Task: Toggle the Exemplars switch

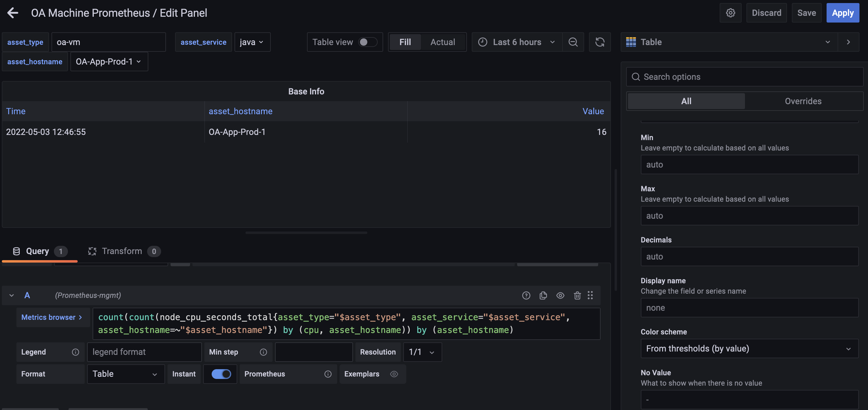Action: click(x=394, y=373)
